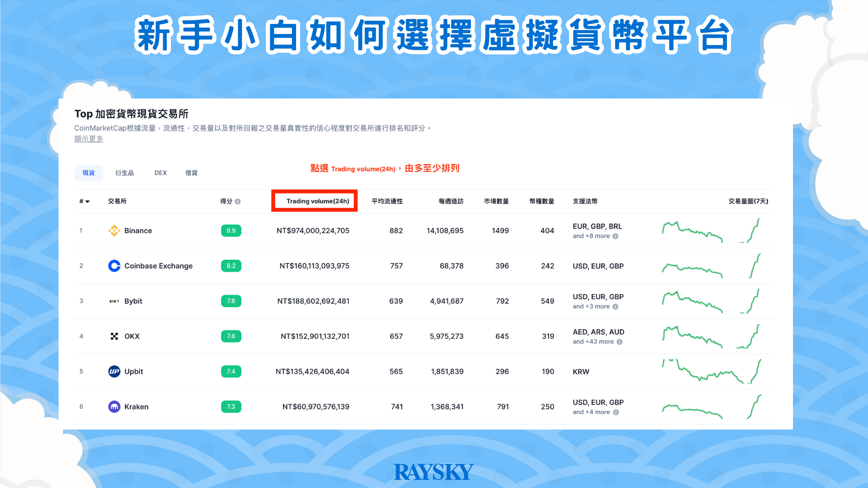868x488 pixels.
Task: Click the Coinbase 7-day volume chart
Action: 711,266
